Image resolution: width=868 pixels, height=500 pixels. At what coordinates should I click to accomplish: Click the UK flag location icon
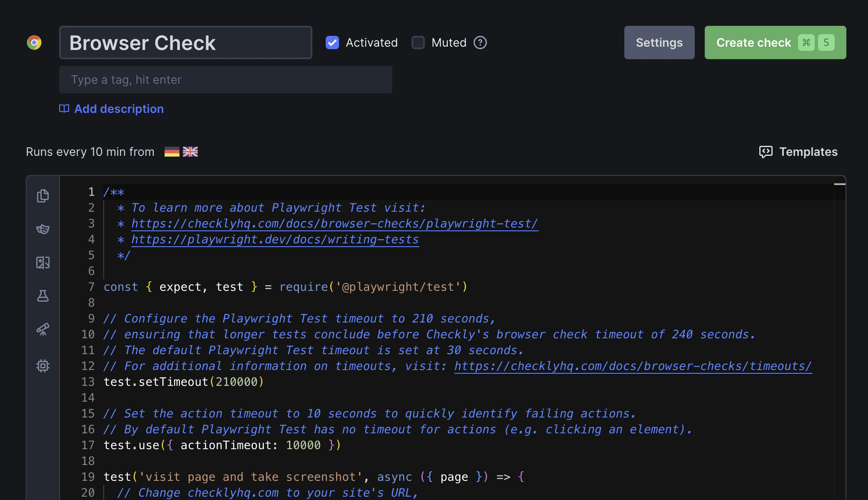tap(190, 151)
